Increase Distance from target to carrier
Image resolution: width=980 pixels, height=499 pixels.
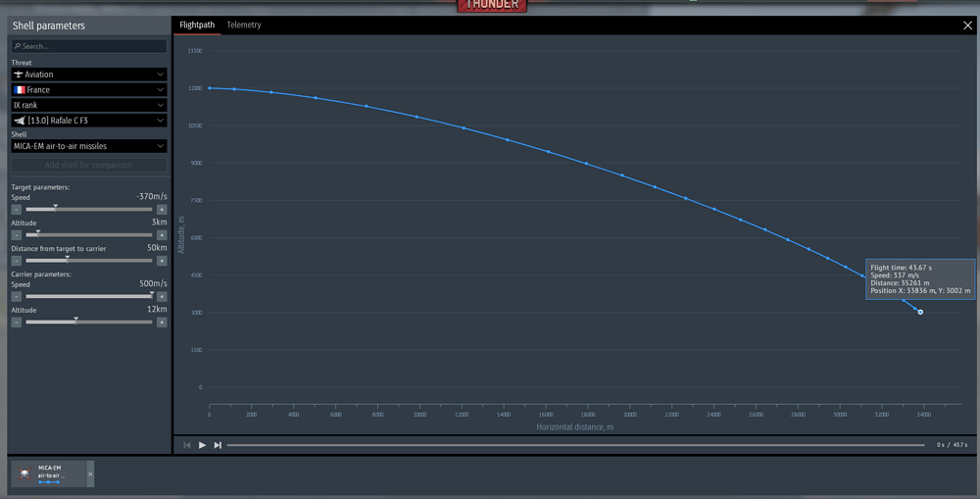click(x=162, y=261)
